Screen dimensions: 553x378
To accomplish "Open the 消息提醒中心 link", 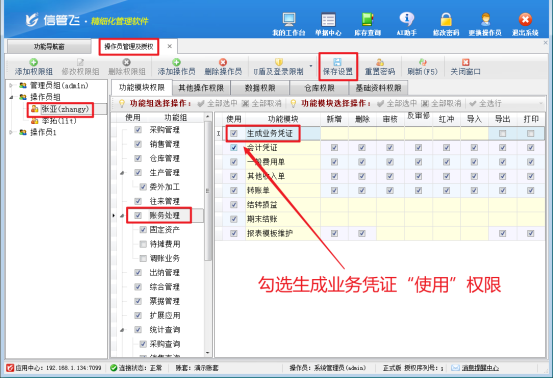I will click(x=480, y=368).
